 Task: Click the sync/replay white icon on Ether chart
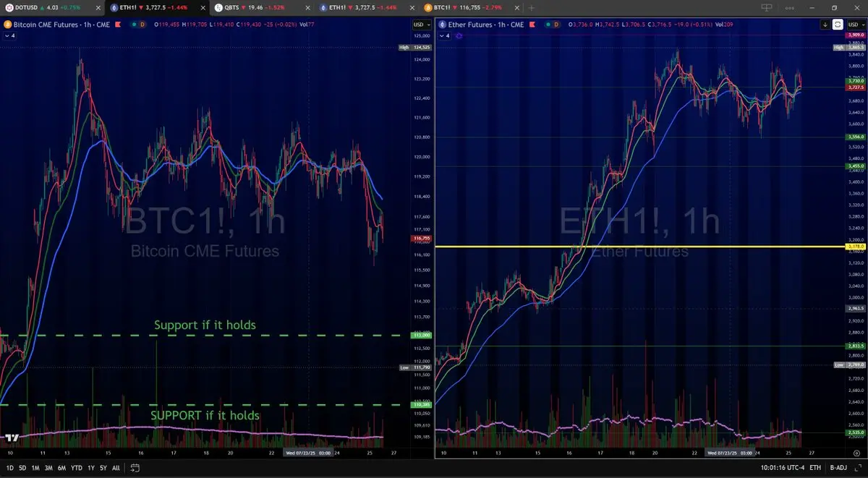838,24
